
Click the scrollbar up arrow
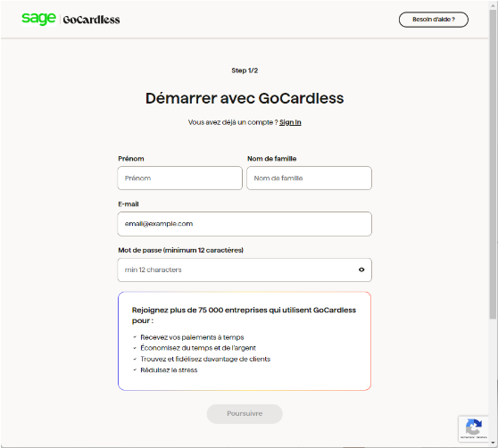coord(493,4)
